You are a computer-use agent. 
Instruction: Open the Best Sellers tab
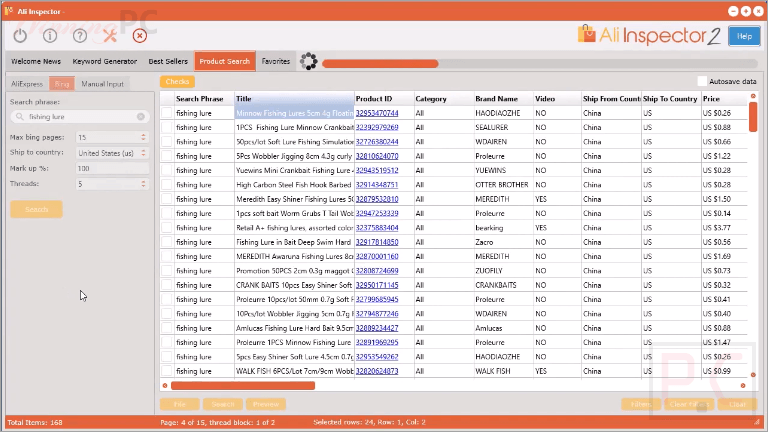click(x=168, y=61)
